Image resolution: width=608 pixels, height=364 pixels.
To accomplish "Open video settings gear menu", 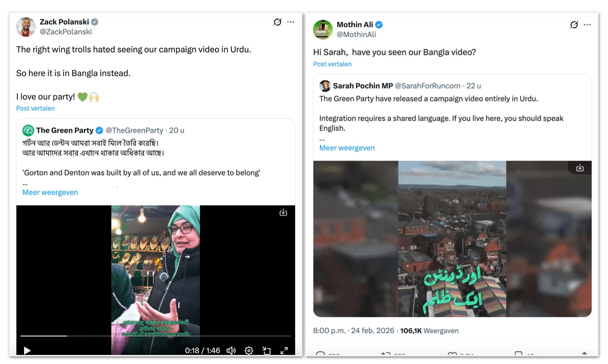I will 249,351.
